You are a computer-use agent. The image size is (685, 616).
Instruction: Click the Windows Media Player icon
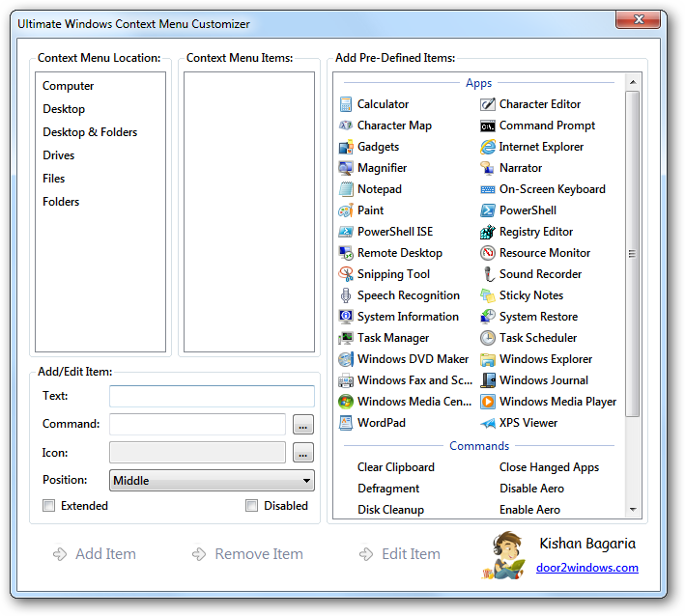point(489,402)
